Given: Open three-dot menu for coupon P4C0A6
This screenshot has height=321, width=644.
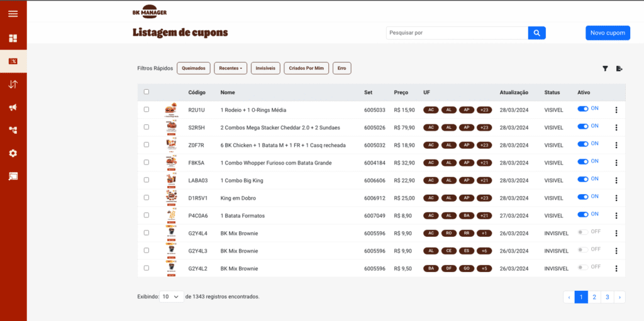Looking at the screenshot, I should (616, 216).
